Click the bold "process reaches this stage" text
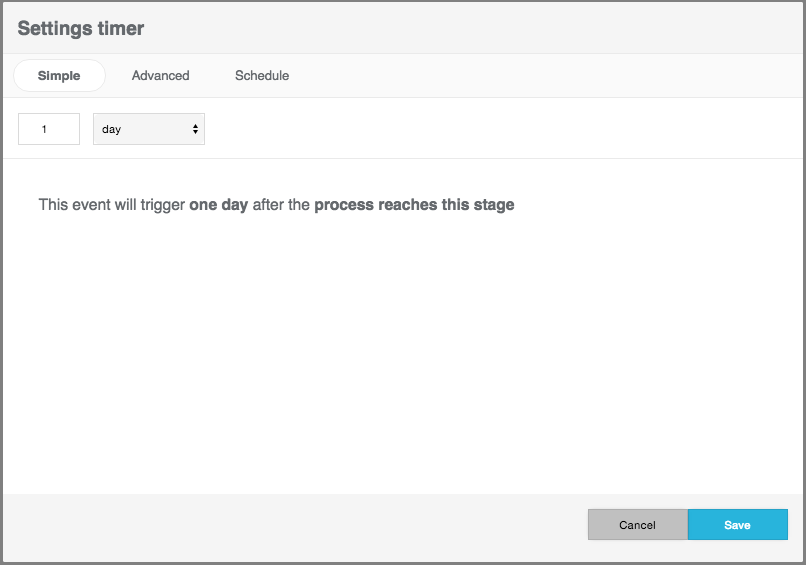Viewport: 806px width, 565px height. [414, 205]
